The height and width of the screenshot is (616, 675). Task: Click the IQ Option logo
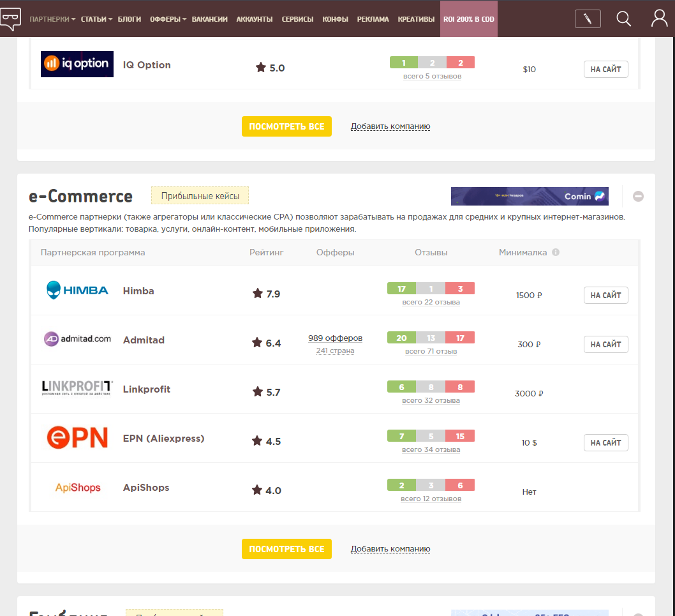pos(77,64)
